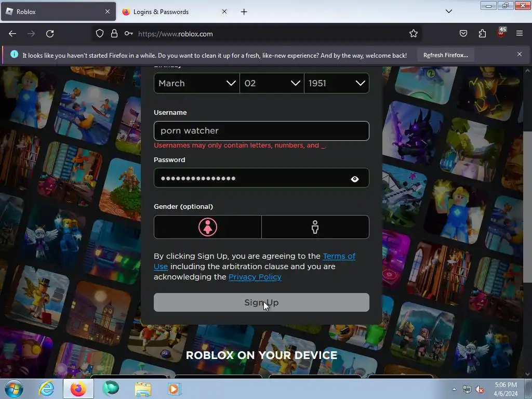Open the media player taskbar icon

coord(175,389)
